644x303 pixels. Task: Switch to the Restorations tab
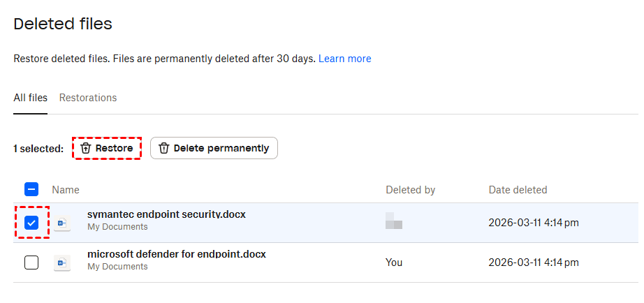coord(88,98)
